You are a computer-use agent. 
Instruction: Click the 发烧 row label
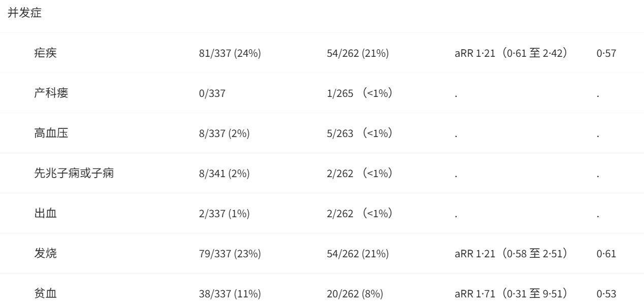point(45,254)
